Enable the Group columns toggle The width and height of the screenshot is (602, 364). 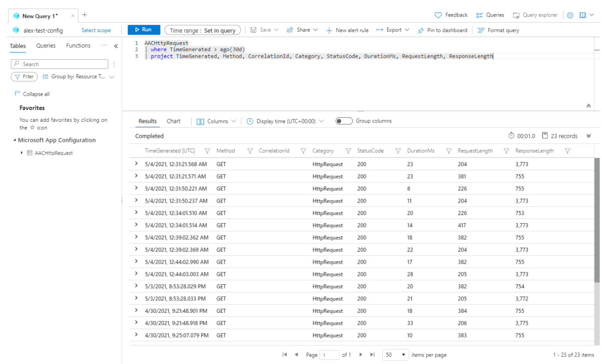(x=343, y=121)
